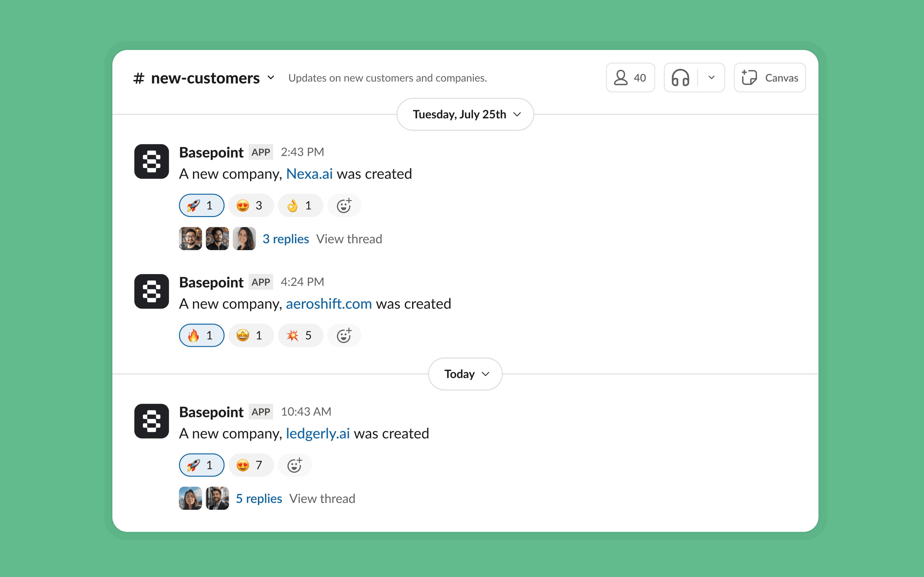Add a reaction to the Nexa.ai message
Screen dimensions: 924x577
pyautogui.click(x=344, y=206)
